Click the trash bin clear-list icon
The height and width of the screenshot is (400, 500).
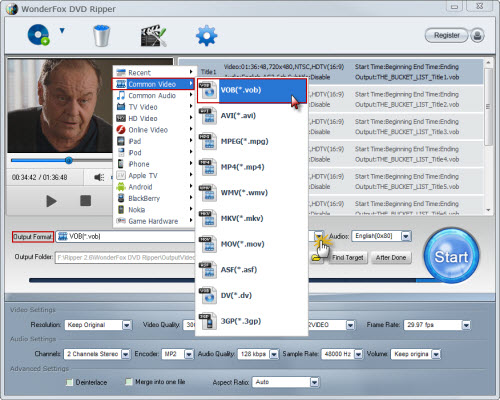point(101,36)
